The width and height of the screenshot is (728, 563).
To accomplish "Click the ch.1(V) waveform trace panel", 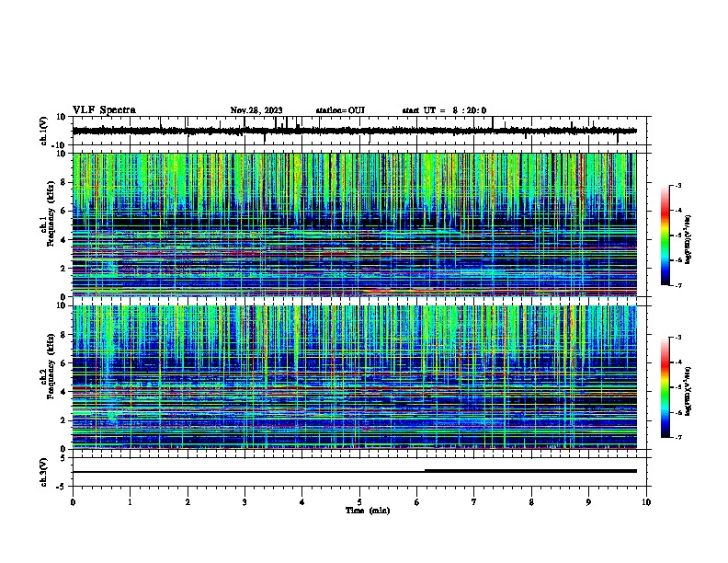I will pos(359,131).
